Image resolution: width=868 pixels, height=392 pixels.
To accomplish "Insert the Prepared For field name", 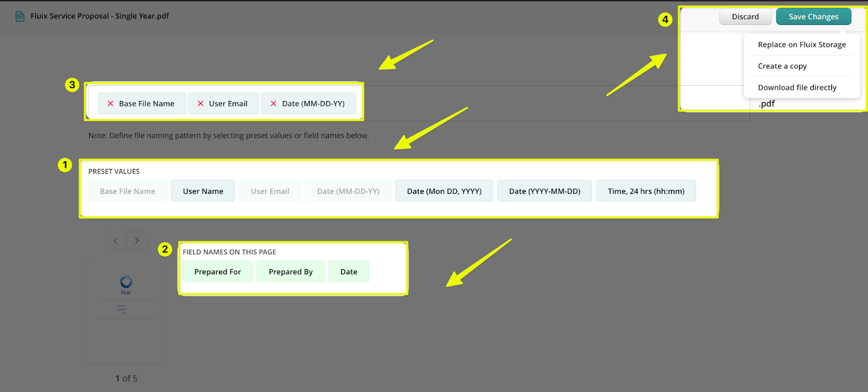I will click(x=218, y=271).
